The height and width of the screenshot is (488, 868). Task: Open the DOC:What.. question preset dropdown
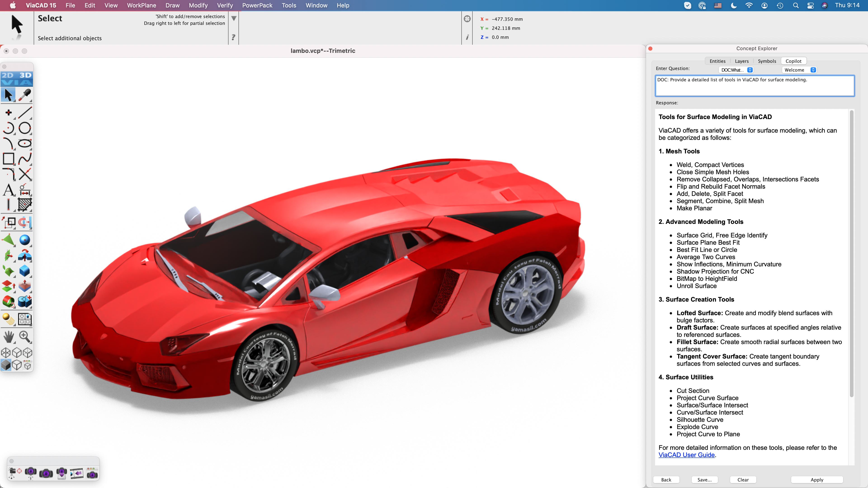tap(737, 70)
